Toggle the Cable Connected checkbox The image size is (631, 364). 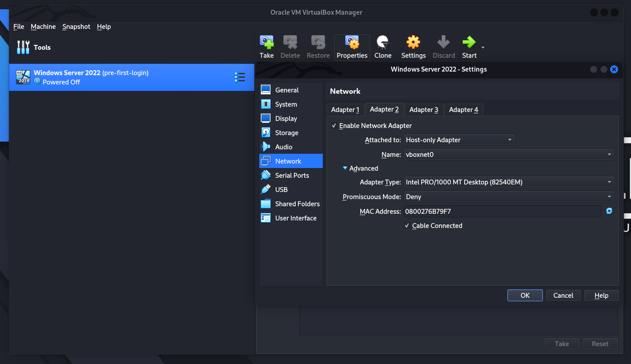pos(407,226)
